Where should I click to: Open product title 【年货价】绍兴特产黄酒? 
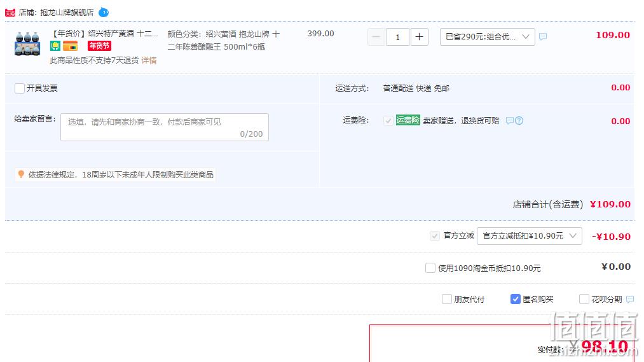[104, 34]
